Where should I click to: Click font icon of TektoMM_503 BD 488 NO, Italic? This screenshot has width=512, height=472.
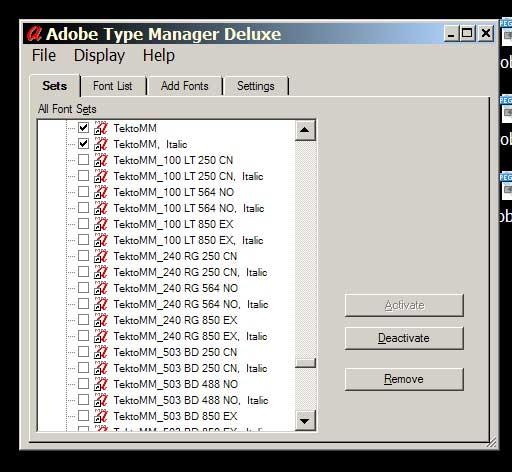(x=101, y=400)
